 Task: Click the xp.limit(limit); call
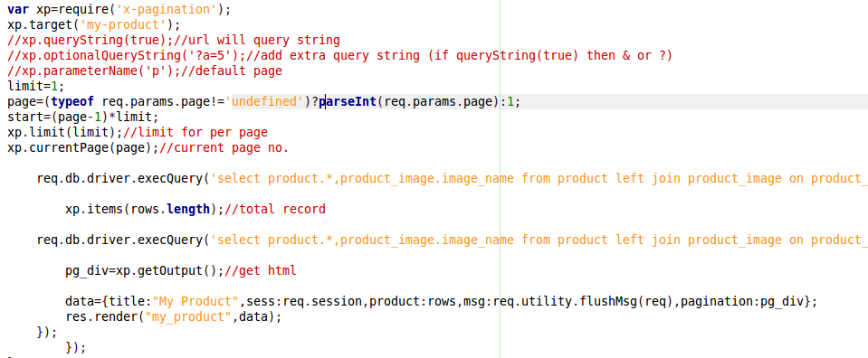pos(65,133)
